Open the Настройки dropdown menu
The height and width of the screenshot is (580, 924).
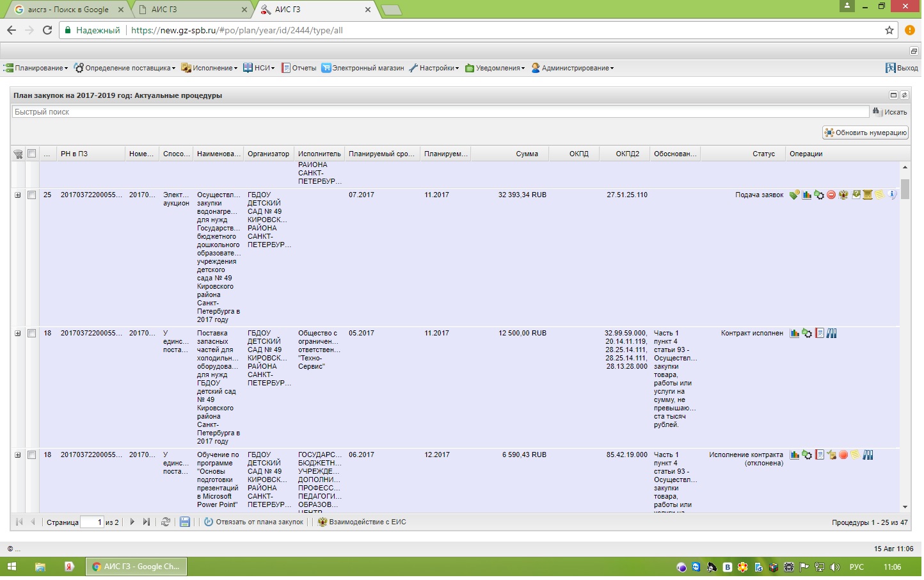click(434, 68)
